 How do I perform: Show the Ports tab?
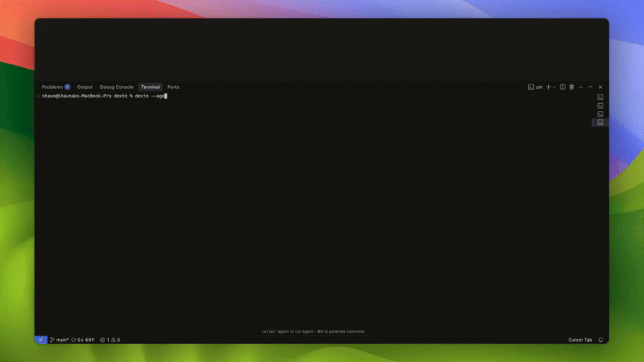[173, 87]
